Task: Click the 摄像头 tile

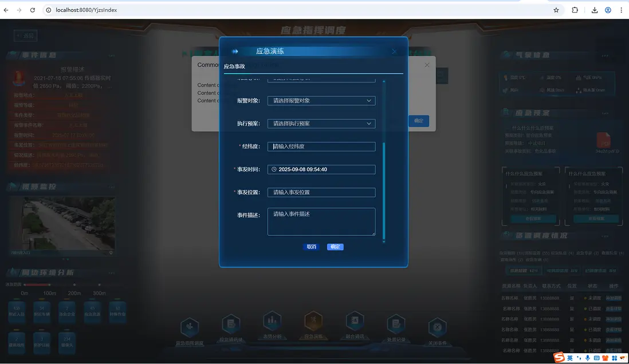Action: pyautogui.click(x=67, y=342)
